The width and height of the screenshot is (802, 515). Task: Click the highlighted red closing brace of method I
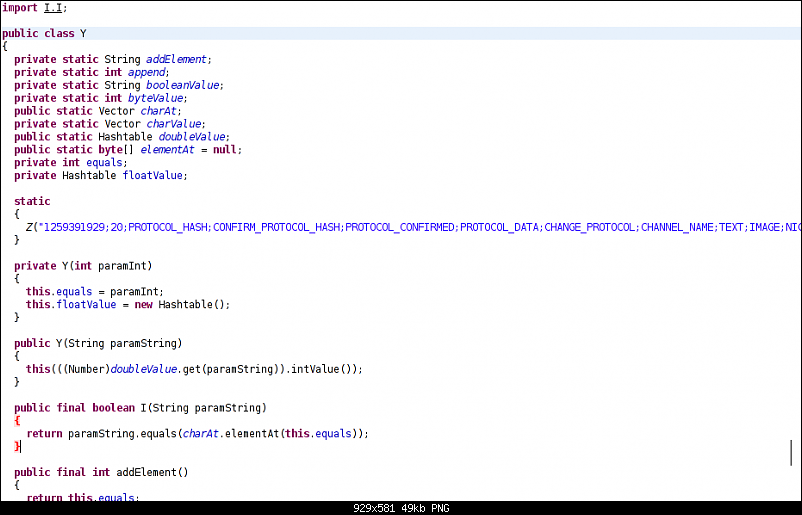17,446
